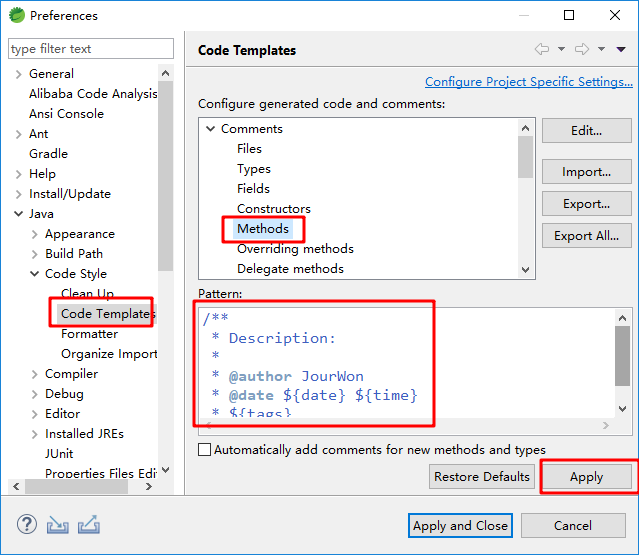Select the Delegate methods template

[291, 269]
